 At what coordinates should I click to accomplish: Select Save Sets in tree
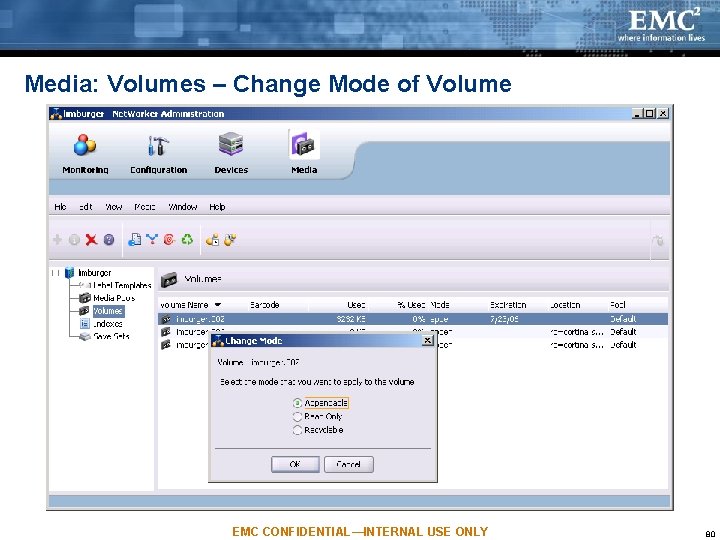pos(111,337)
